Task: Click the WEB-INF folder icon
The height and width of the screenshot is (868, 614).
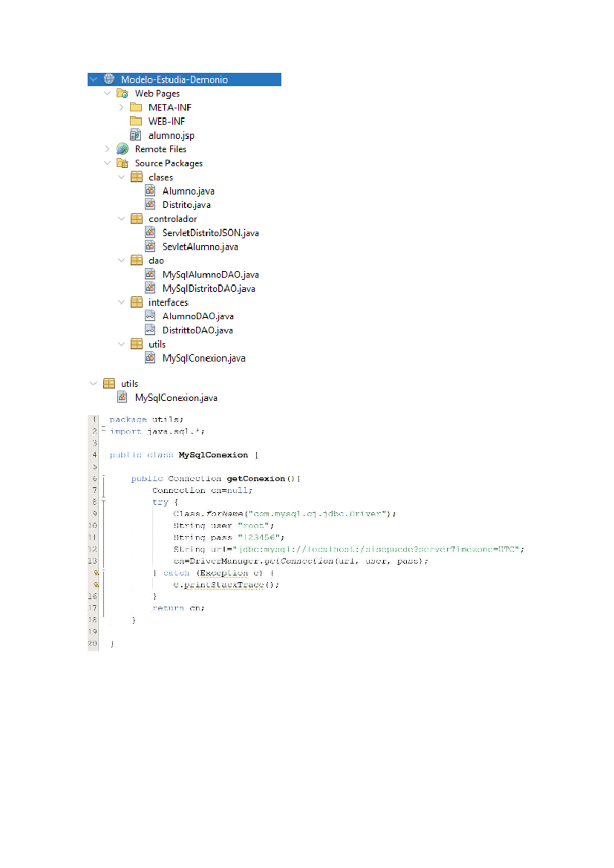Action: coord(136,121)
